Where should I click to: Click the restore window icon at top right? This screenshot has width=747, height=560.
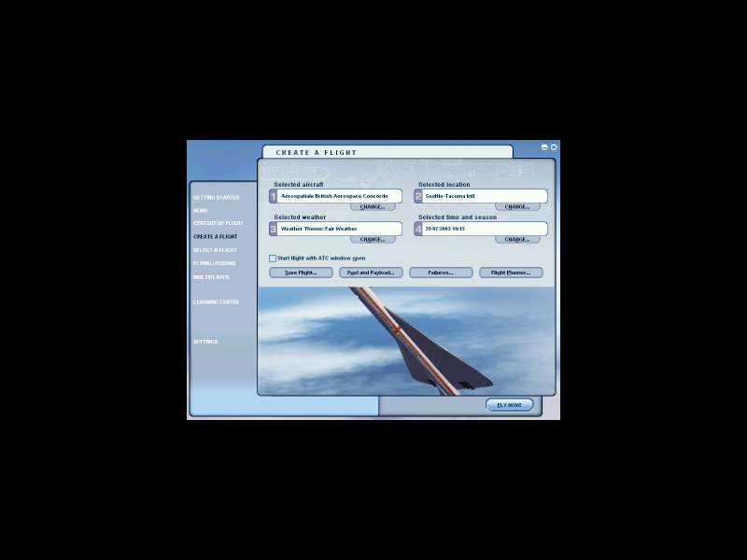(x=544, y=147)
